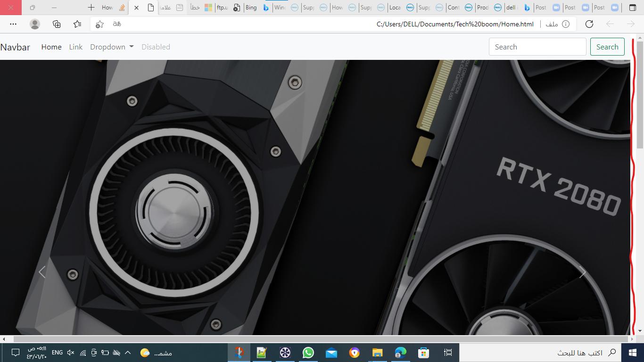Click the Navbar brand link
This screenshot has height=362, width=644.
coord(15,47)
